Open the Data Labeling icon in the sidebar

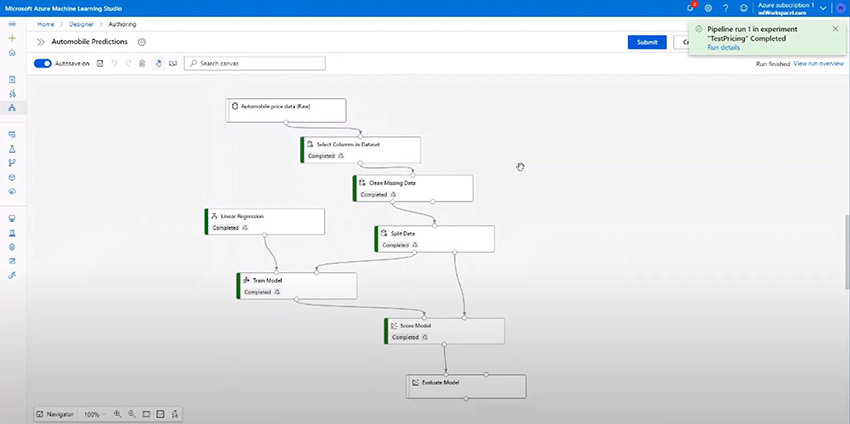pyautogui.click(x=12, y=261)
